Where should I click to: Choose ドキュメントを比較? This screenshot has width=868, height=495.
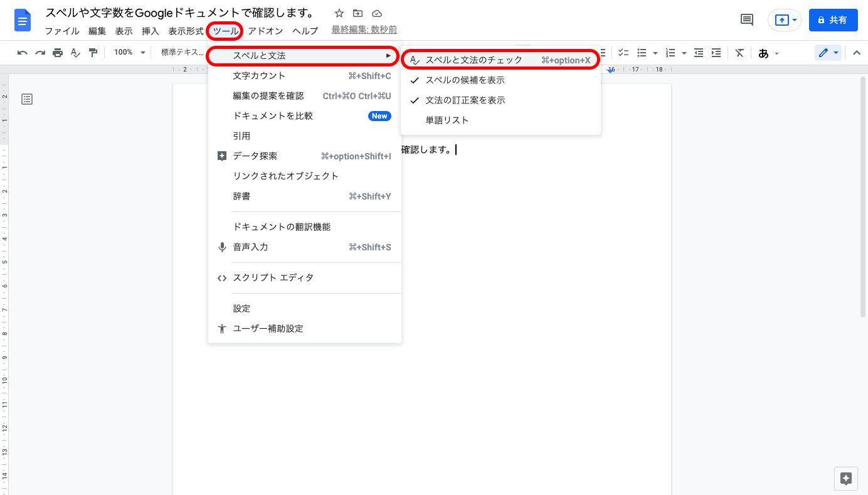[x=304, y=116]
